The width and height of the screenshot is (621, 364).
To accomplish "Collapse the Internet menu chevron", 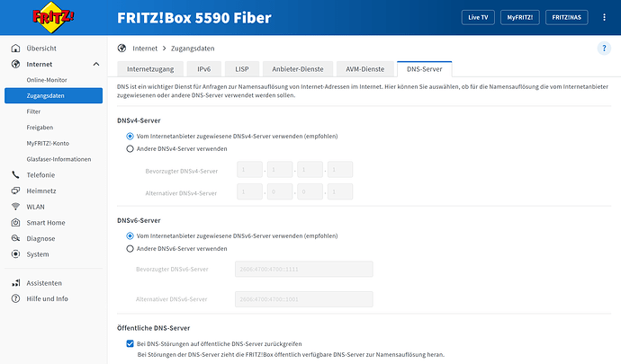I will tap(96, 64).
